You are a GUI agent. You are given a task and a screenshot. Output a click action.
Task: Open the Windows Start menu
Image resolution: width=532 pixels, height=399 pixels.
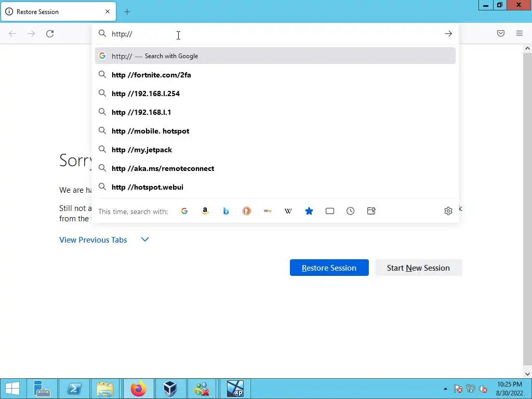[x=12, y=389]
